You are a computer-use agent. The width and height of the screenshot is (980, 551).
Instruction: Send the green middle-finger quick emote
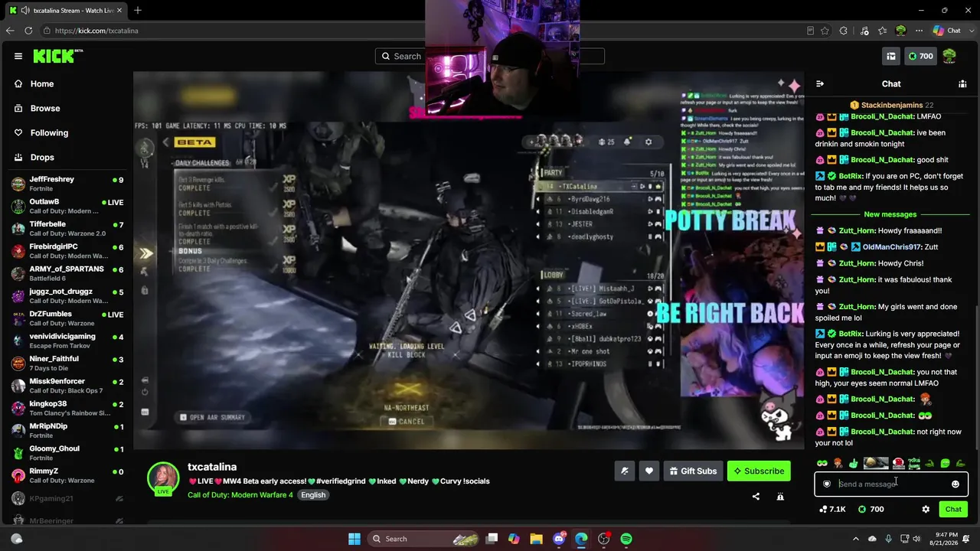(x=853, y=463)
